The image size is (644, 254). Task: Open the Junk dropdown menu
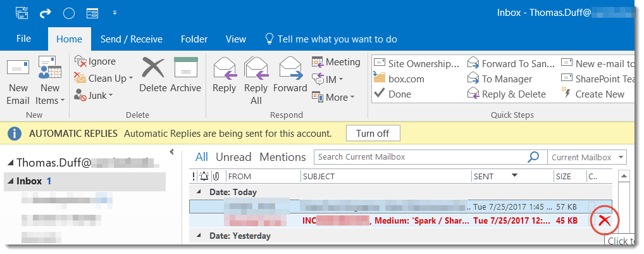click(x=94, y=96)
